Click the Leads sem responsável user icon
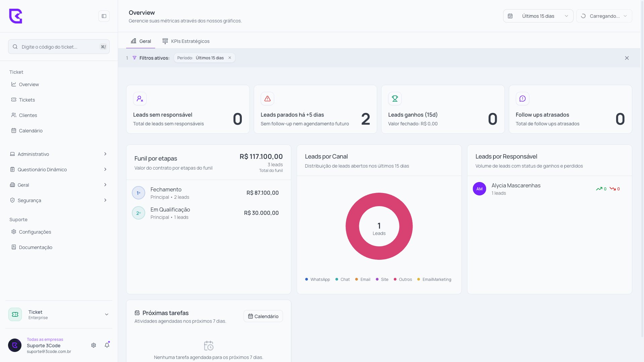644x362 pixels. coord(140,99)
